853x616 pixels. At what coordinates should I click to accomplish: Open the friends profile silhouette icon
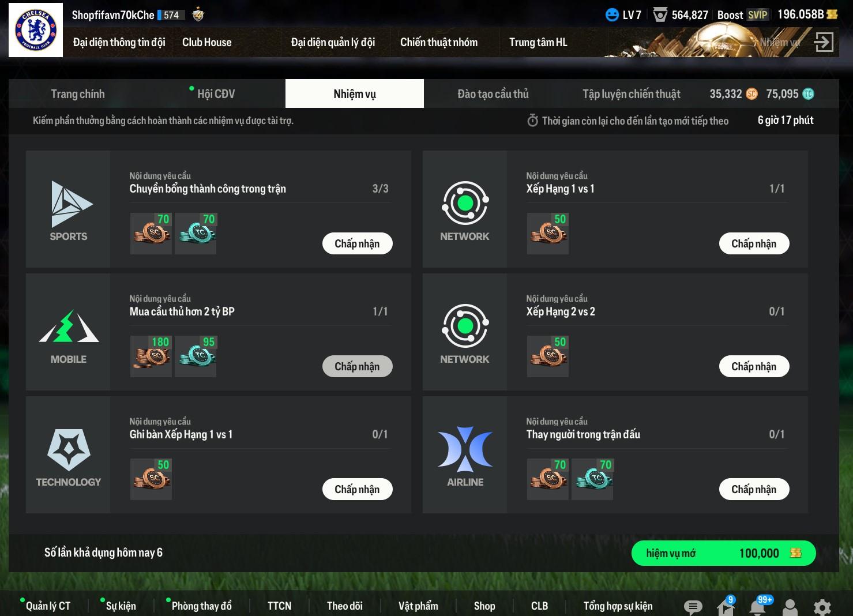tap(790, 607)
